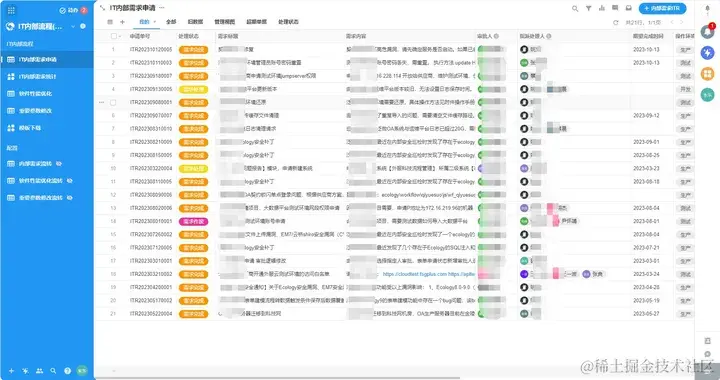Screen dimensions: 720x380
Task: Open notifications bell with red badge
Action: pos(708,31)
